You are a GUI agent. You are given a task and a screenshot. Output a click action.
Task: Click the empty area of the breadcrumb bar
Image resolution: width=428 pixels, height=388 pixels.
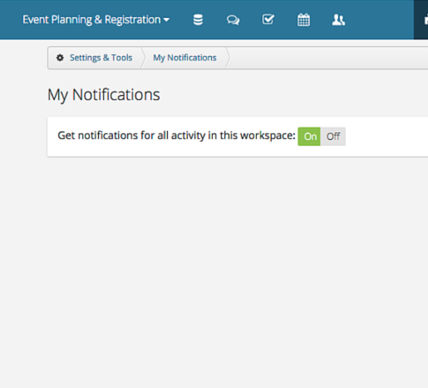[329, 58]
